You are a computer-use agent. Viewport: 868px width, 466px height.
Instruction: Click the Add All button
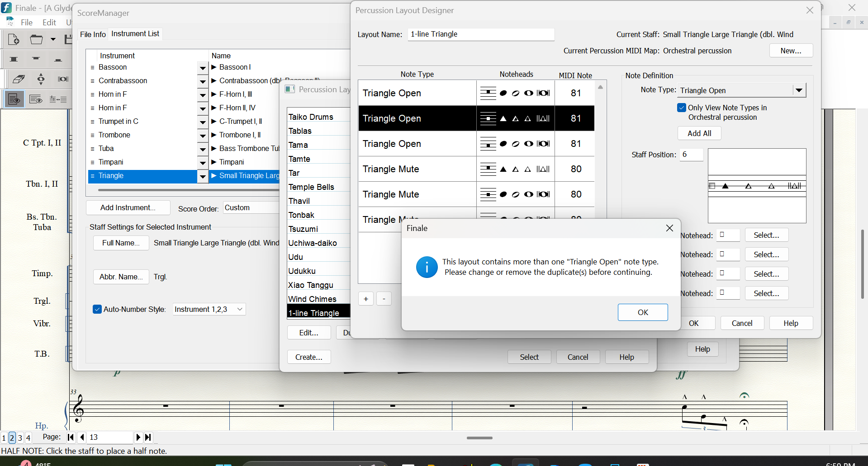[x=699, y=133]
